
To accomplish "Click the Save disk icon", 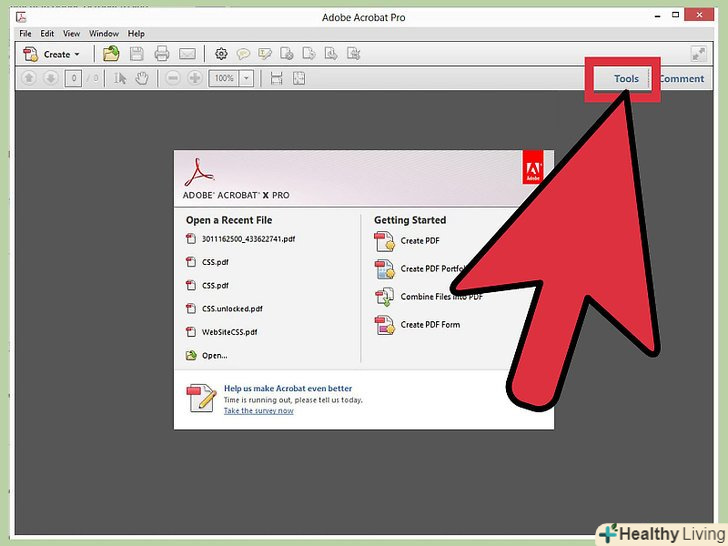I will [136, 54].
